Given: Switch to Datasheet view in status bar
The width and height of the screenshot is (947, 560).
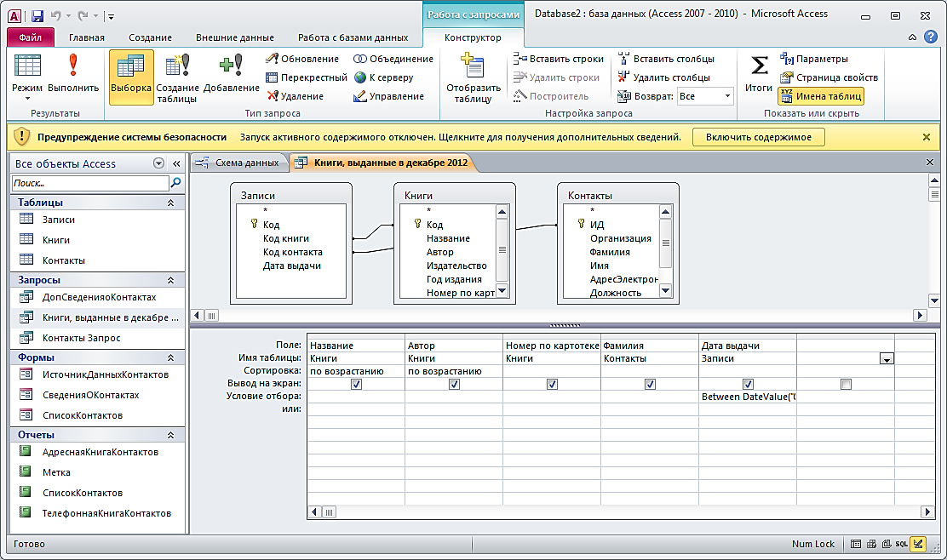Looking at the screenshot, I should 856,544.
